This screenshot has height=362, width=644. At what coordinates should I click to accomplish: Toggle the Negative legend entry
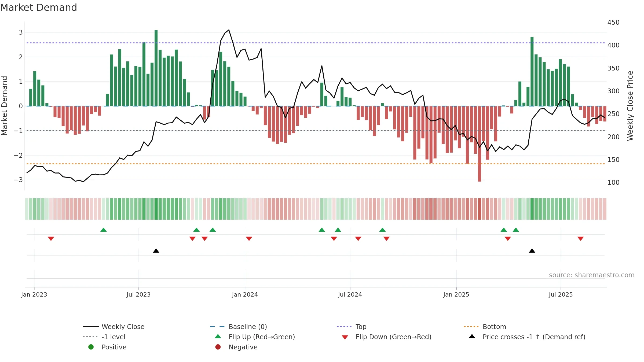click(236, 347)
